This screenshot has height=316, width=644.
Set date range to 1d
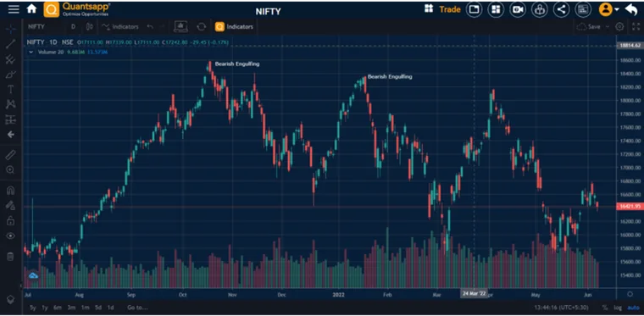[110, 308]
